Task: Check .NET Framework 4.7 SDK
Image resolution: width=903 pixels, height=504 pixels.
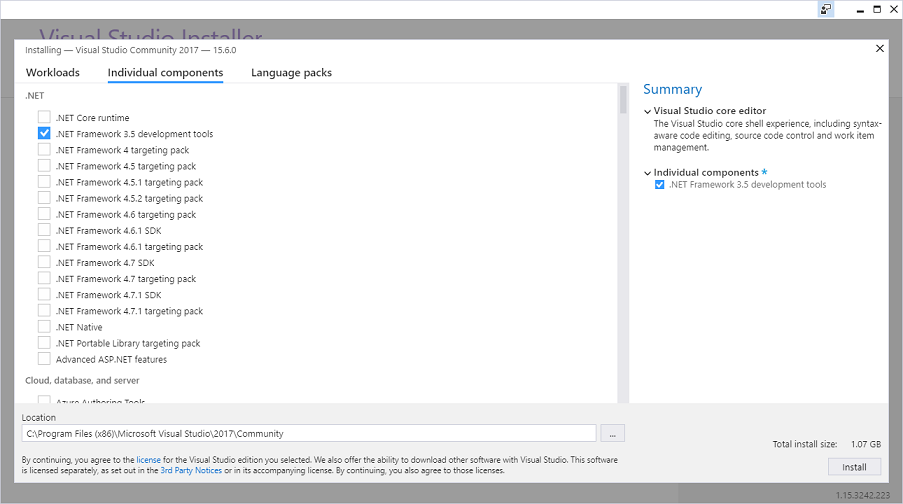Action: click(44, 262)
